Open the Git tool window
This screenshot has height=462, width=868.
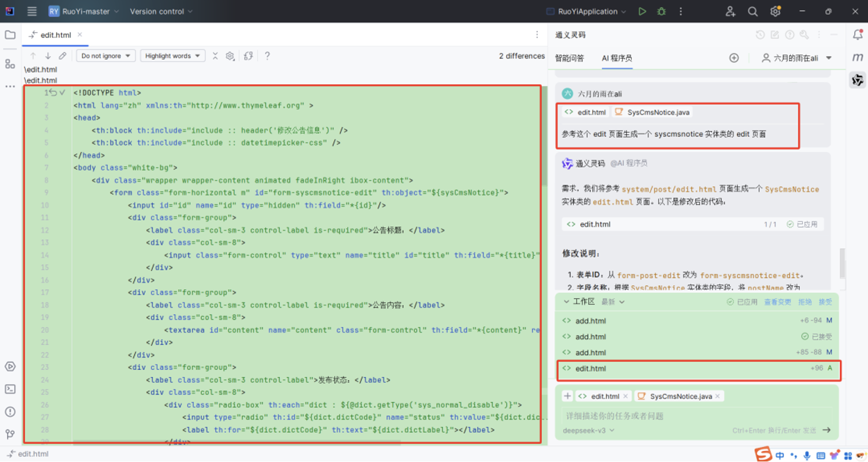pyautogui.click(x=10, y=434)
